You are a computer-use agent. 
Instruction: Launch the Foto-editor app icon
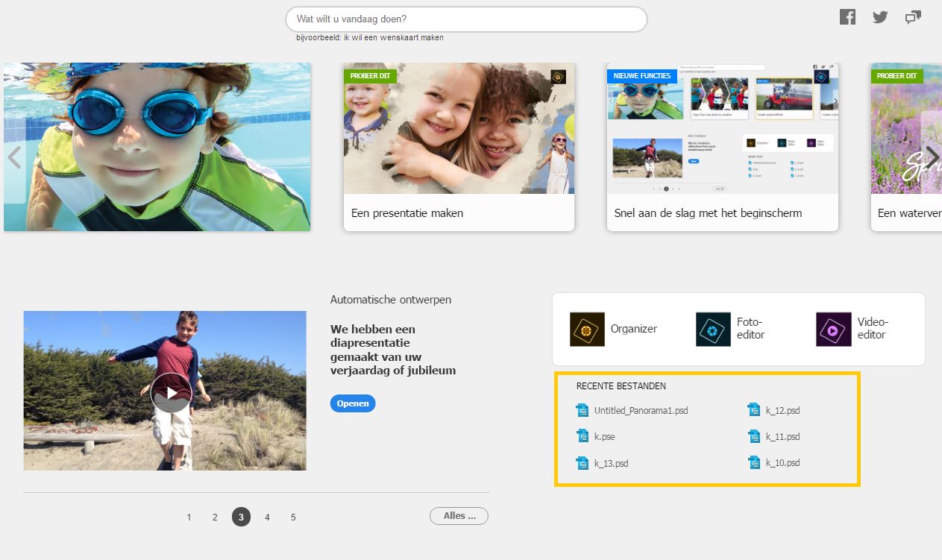713,329
